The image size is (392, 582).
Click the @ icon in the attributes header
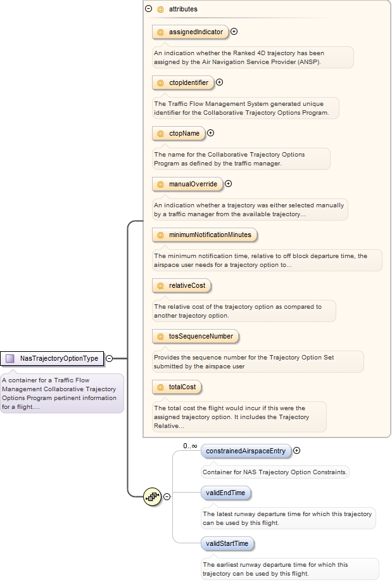pos(161,10)
